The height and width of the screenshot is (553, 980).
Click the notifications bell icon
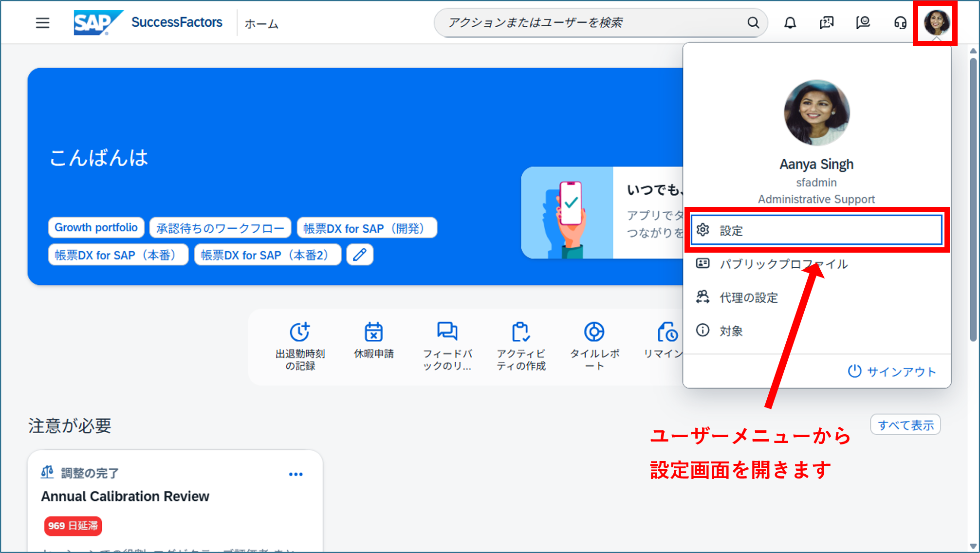pos(790,23)
